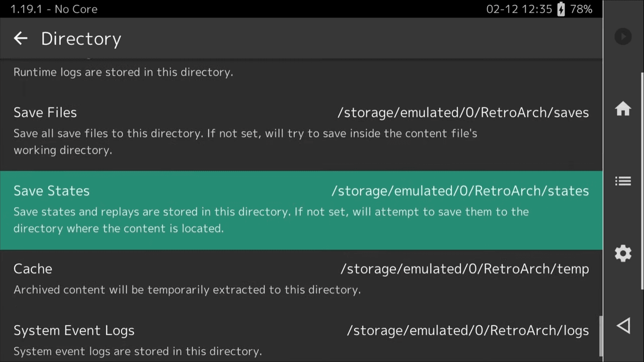The height and width of the screenshot is (362, 644).
Task: Tap the back triangle at bottom sidebar
Action: pyautogui.click(x=623, y=325)
